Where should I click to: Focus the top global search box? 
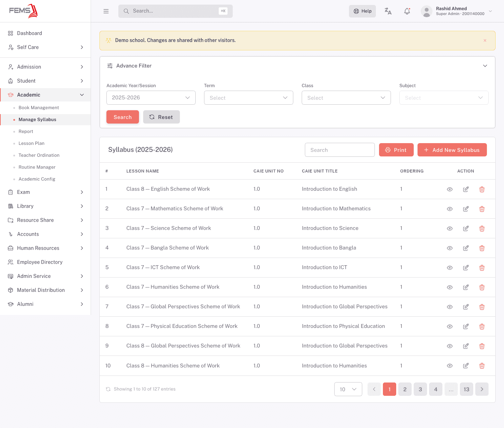point(175,11)
